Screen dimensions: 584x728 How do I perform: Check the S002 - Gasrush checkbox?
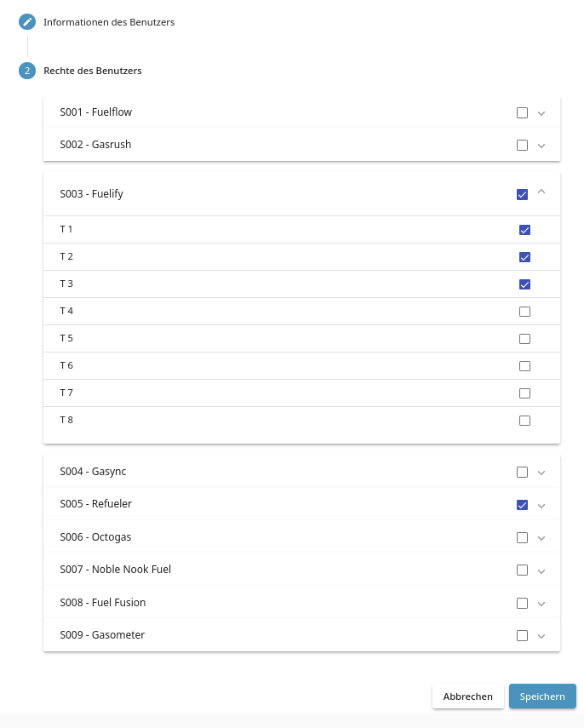coord(522,145)
